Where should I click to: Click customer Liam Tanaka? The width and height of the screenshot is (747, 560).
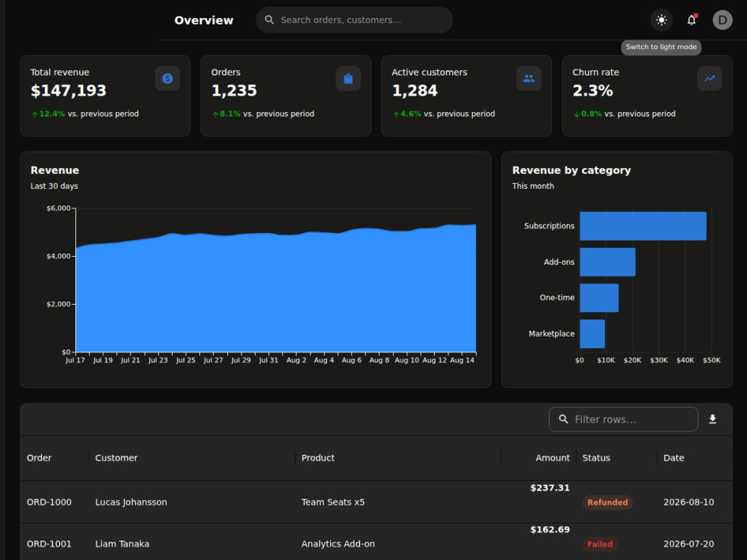122,544
